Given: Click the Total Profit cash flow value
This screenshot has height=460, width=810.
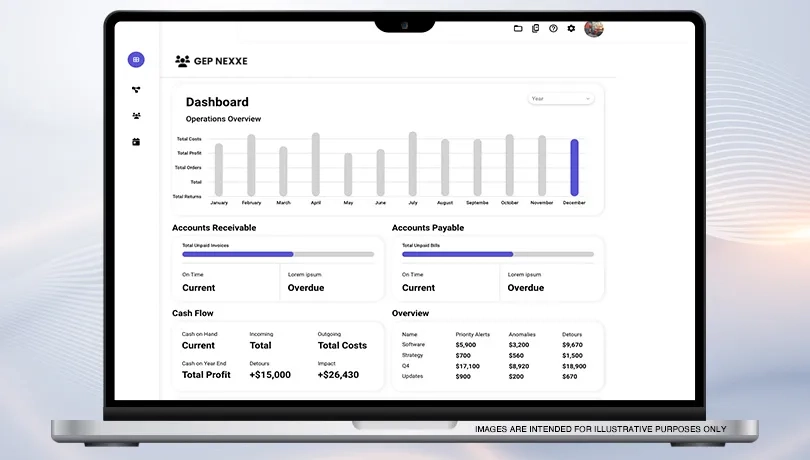Looking at the screenshot, I should pos(206,375).
